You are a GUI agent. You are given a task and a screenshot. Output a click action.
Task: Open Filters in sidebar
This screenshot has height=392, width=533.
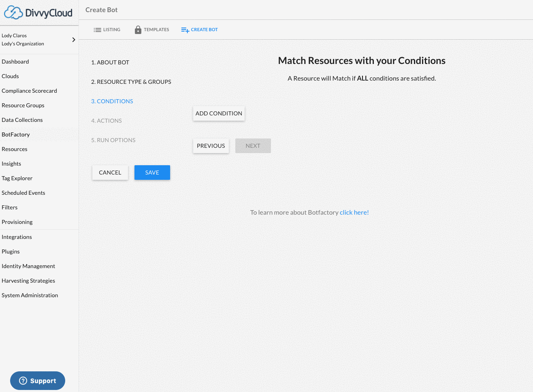click(10, 207)
